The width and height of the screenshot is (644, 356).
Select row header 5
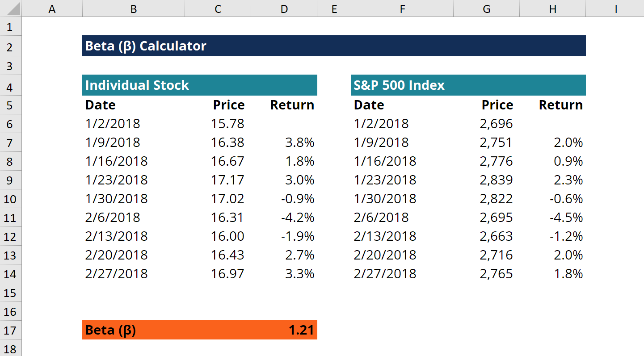(11, 105)
